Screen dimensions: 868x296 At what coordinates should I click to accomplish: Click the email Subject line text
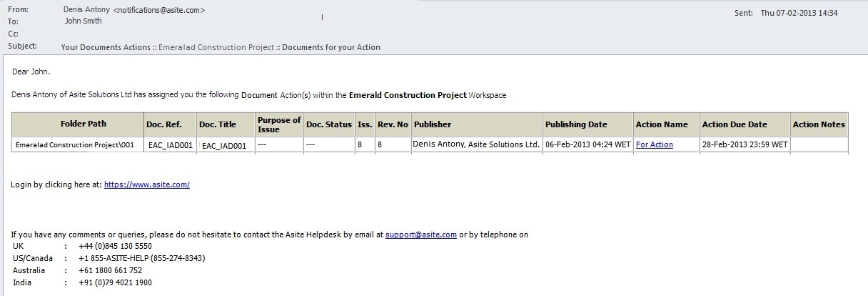221,47
